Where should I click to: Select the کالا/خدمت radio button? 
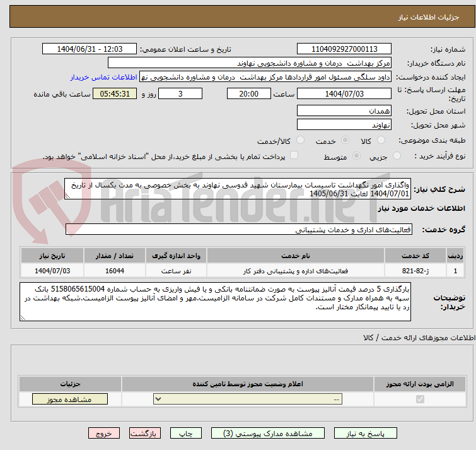(x=300, y=140)
